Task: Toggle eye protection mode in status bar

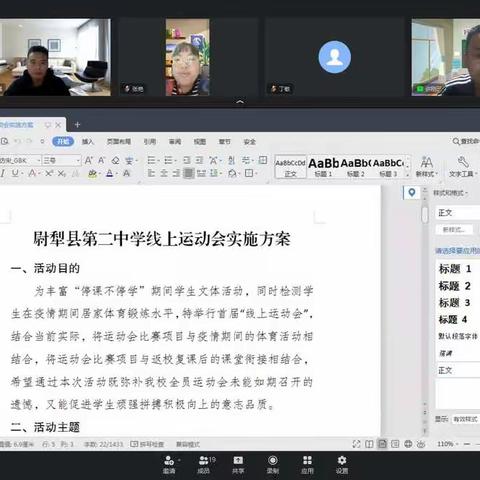Action: tap(421, 444)
